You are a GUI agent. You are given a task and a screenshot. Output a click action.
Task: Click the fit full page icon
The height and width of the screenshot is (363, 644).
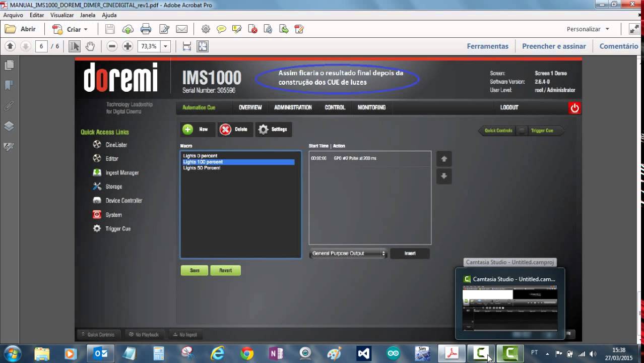(203, 46)
